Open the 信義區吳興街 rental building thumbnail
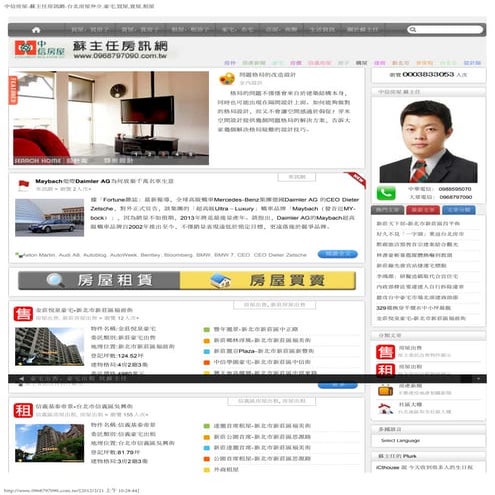Screen dimensions: 495x495 point(49,443)
